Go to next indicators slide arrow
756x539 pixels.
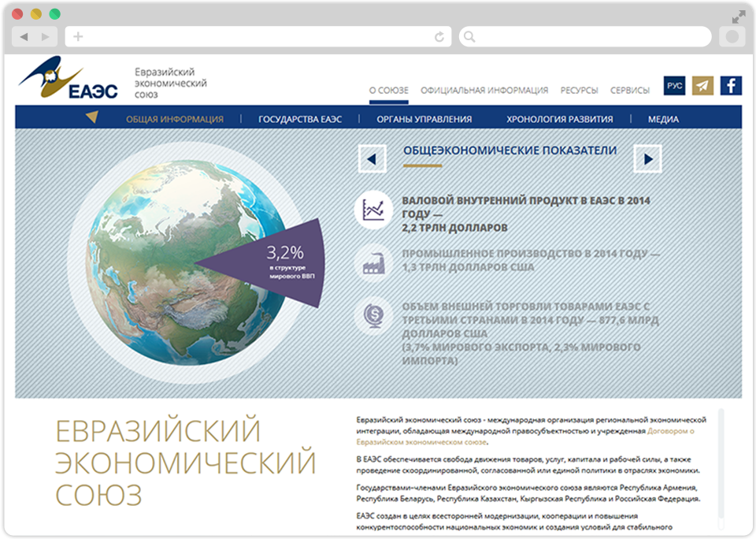[x=647, y=159]
